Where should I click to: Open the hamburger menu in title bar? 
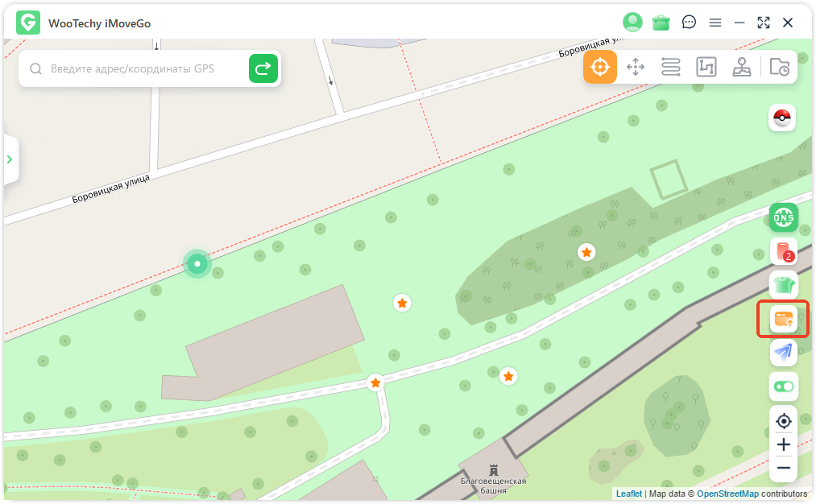click(715, 23)
